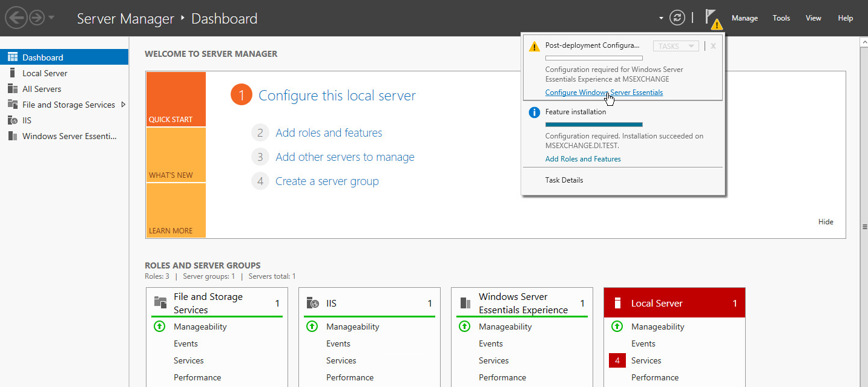Click the red Services alert count badge
Viewport: 868px width, 387px height.
[x=617, y=360]
